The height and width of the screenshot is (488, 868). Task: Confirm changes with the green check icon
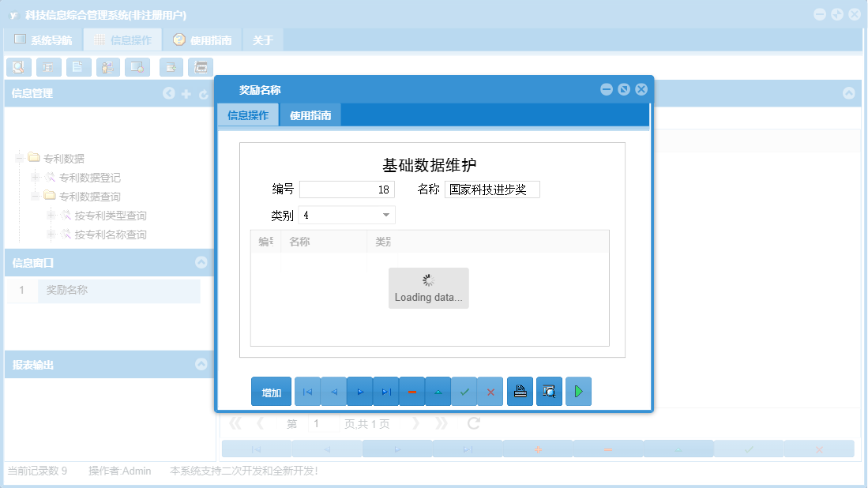464,391
